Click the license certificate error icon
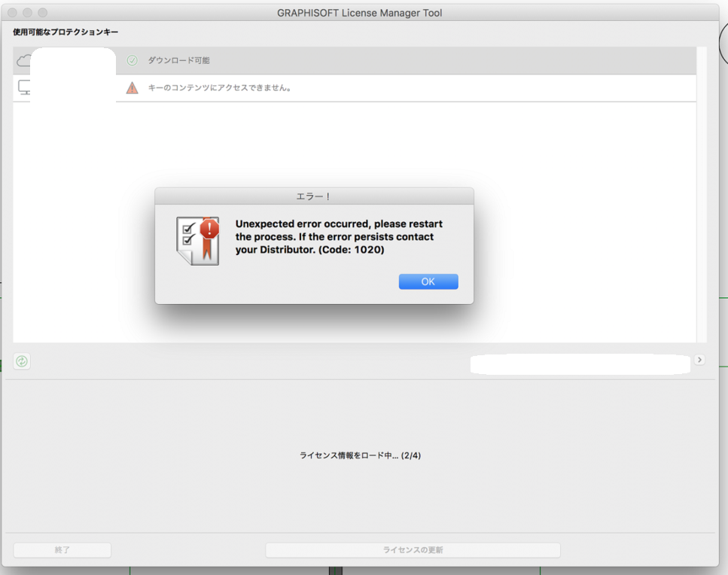This screenshot has width=728, height=575. click(198, 241)
